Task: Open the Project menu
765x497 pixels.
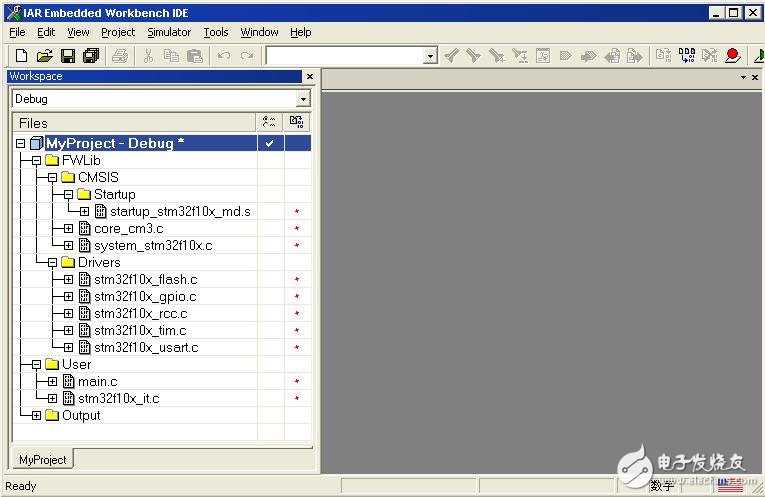Action: pyautogui.click(x=118, y=32)
